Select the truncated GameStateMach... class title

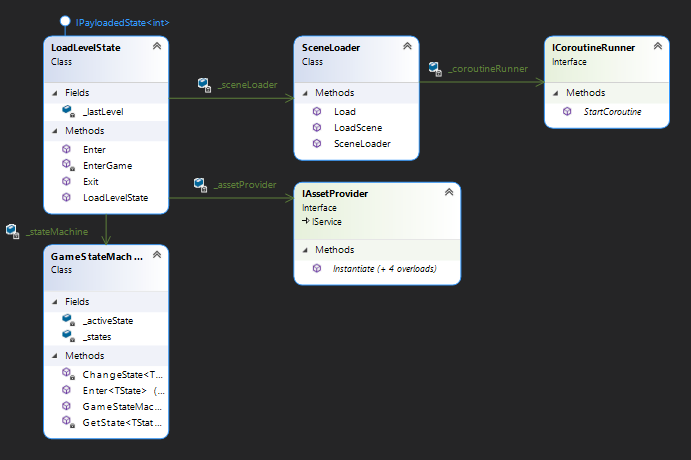tap(97, 256)
